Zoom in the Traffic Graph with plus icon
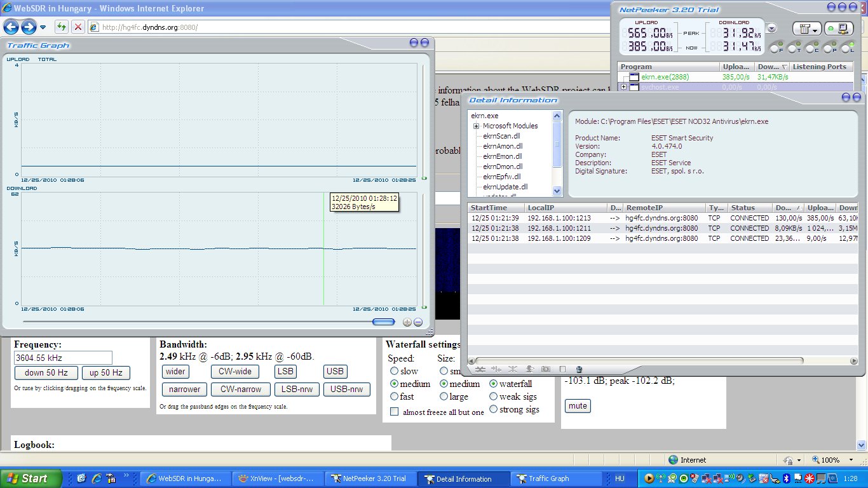The height and width of the screenshot is (488, 868). tap(407, 322)
